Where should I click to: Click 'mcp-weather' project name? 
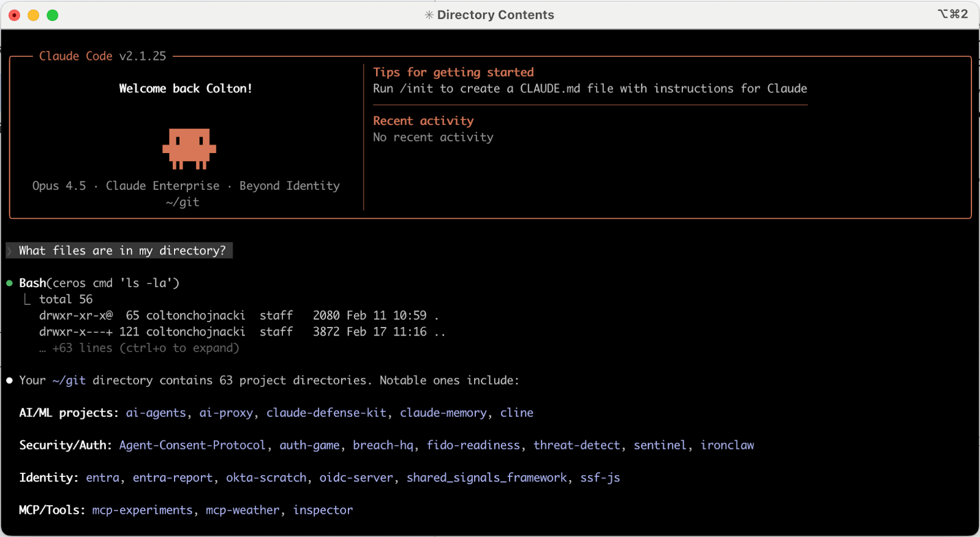[243, 510]
